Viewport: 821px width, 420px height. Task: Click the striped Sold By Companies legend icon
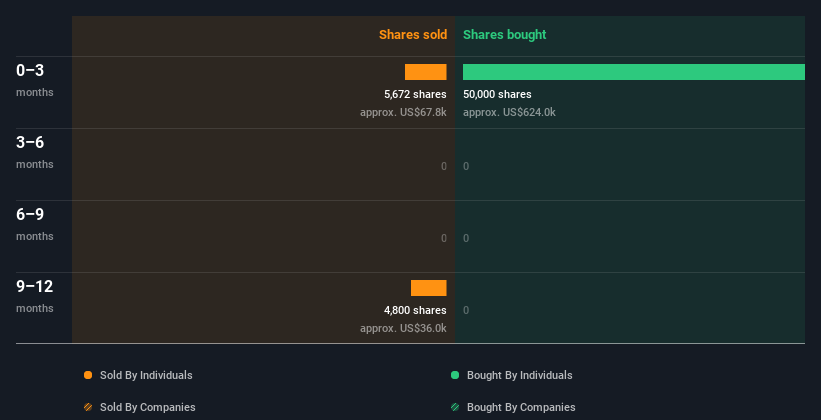88,407
